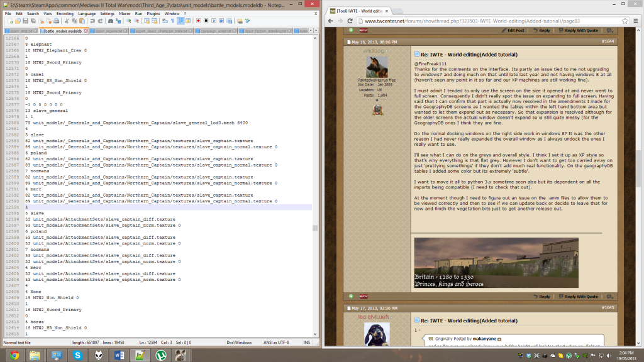Viewport: 644px width, 362px height.
Task: Reload the page in Chrome
Action: (x=350, y=20)
